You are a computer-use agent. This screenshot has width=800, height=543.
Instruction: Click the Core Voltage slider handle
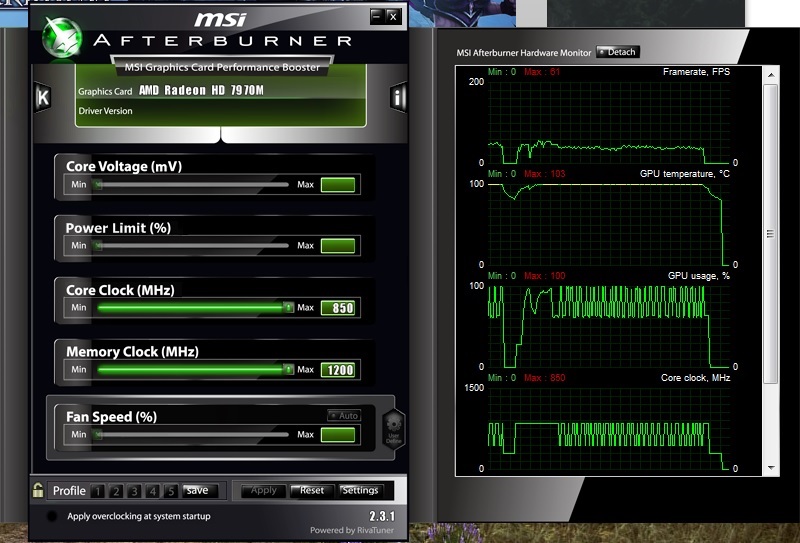(x=98, y=184)
